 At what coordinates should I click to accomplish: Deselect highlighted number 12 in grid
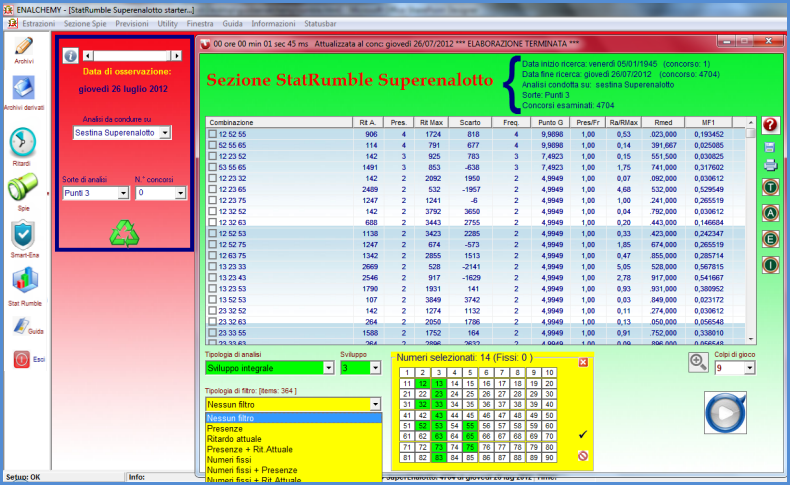pyautogui.click(x=422, y=383)
